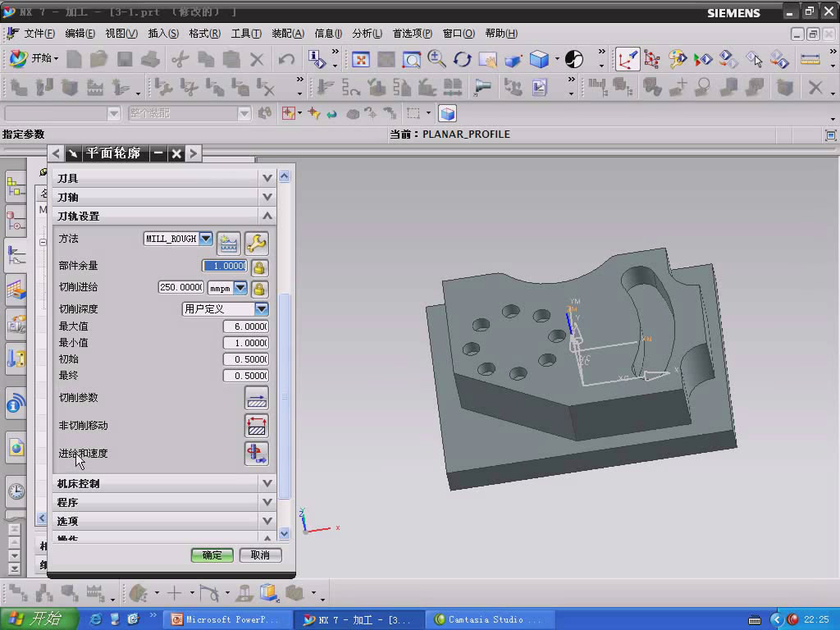
Task: Click the minimum value (最小值) 1.0000 field
Action: (246, 343)
